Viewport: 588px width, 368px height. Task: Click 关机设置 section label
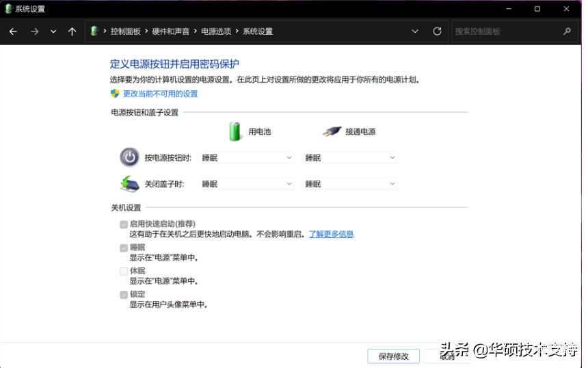[126, 208]
